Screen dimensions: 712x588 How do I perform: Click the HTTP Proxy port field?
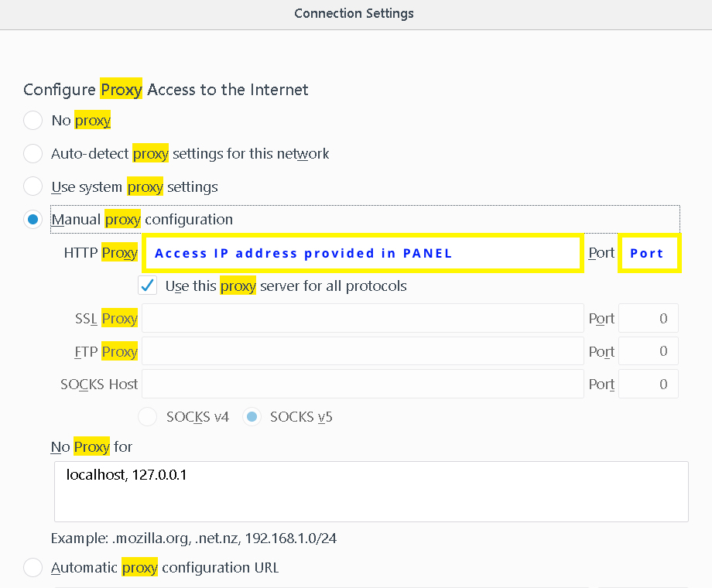tap(649, 253)
